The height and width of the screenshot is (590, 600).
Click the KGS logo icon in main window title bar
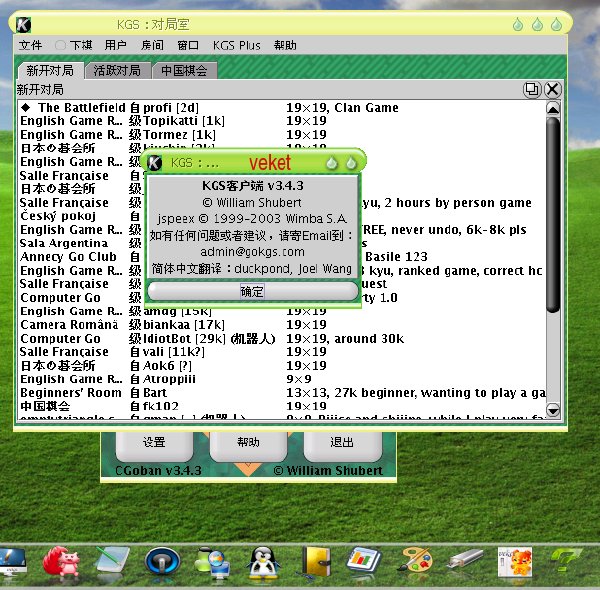(23, 25)
